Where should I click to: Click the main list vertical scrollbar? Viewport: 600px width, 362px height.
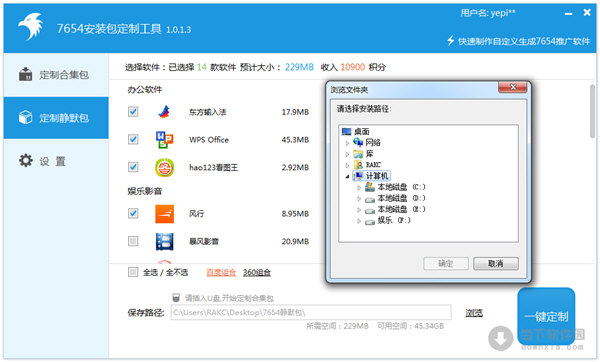592,111
